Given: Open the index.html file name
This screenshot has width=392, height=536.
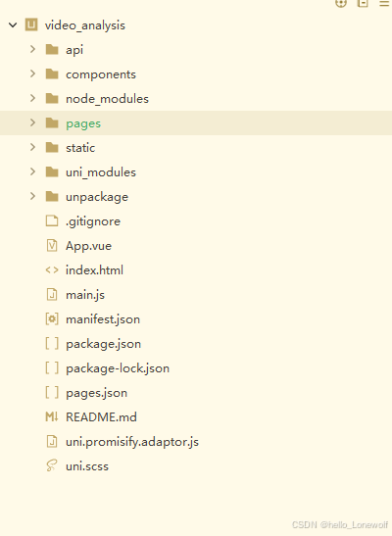Looking at the screenshot, I should coord(94,270).
